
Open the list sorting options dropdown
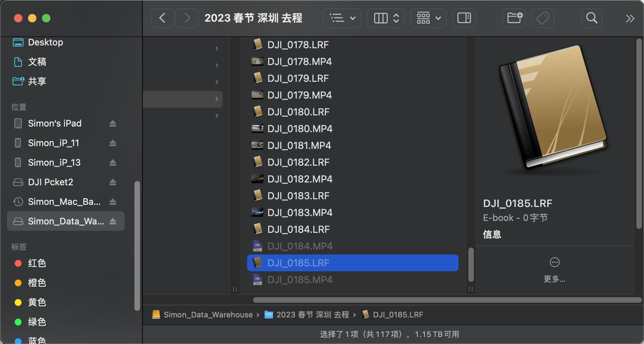[342, 18]
